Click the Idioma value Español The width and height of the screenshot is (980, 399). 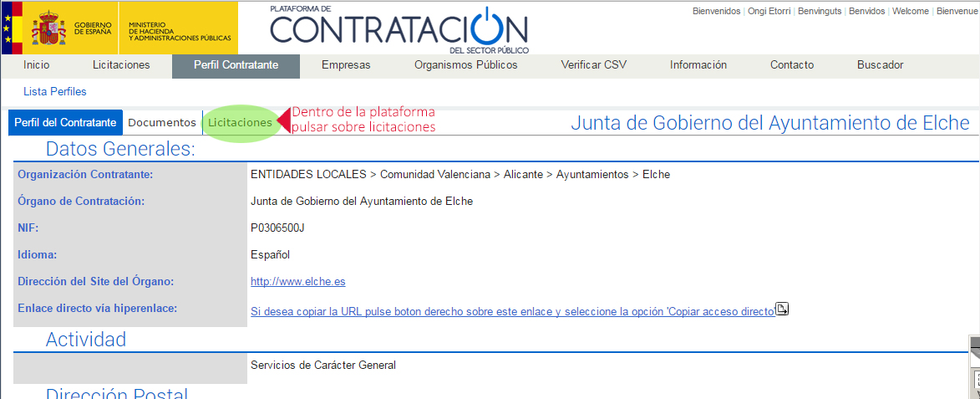[270, 255]
